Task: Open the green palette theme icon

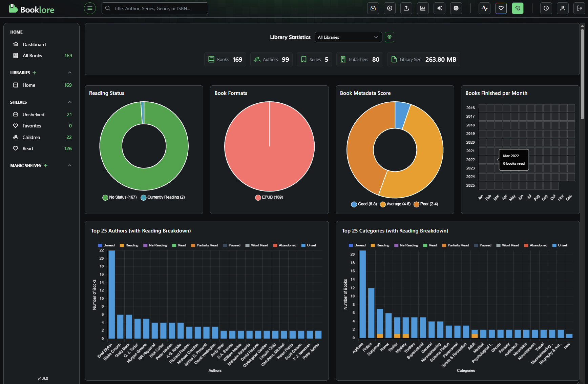Action: (518, 8)
